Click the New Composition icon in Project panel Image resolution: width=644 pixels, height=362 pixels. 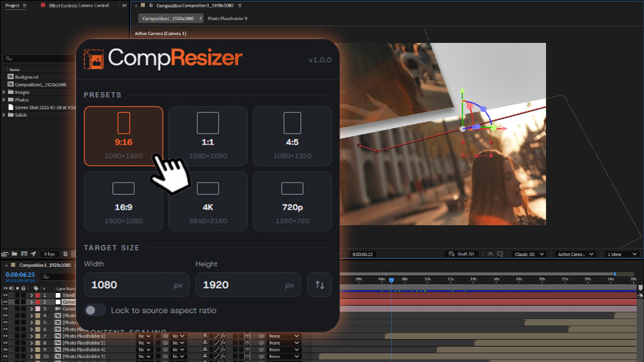[x=24, y=253]
